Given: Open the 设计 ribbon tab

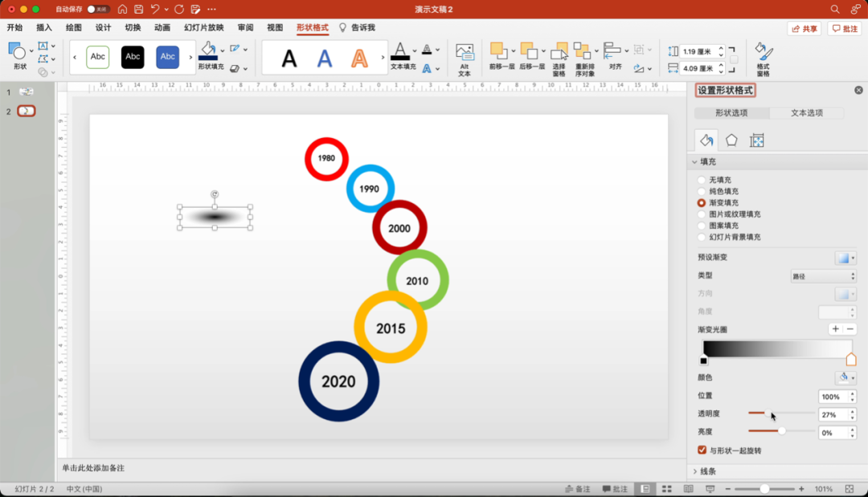Looking at the screenshot, I should pyautogui.click(x=103, y=27).
